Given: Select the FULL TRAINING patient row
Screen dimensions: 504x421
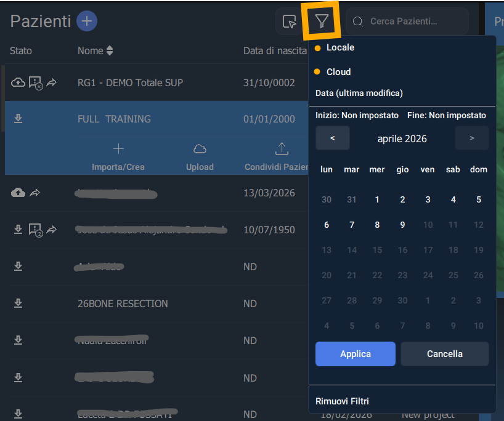Looking at the screenshot, I should click(114, 119).
